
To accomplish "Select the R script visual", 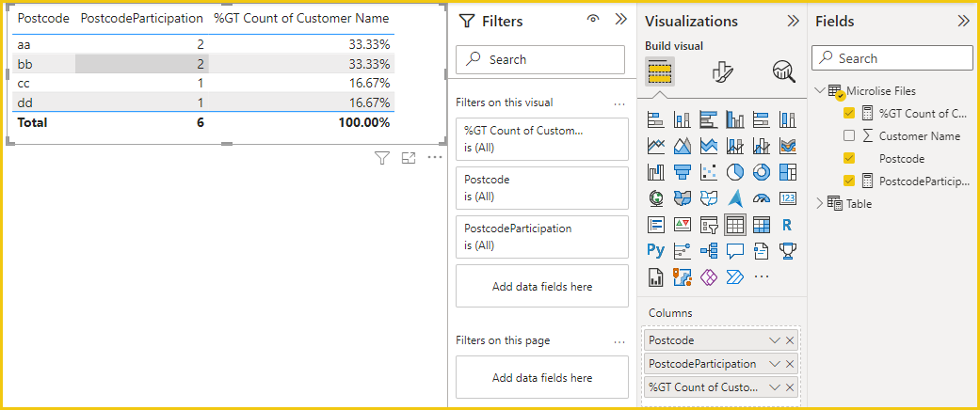I will (788, 225).
